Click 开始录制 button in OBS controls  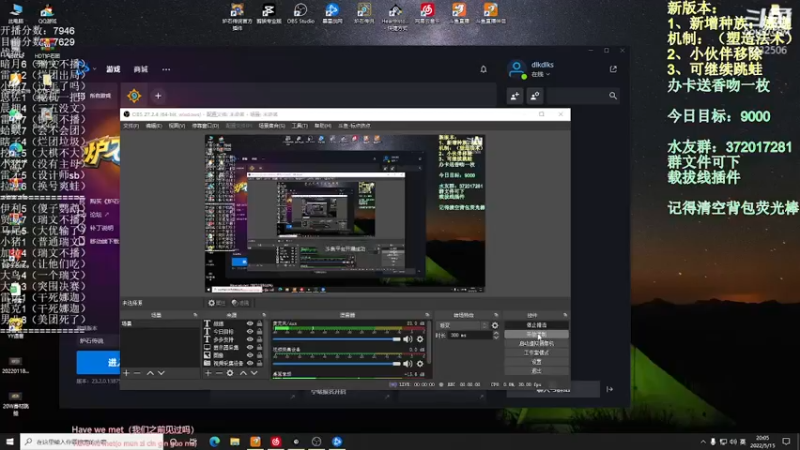coord(536,334)
